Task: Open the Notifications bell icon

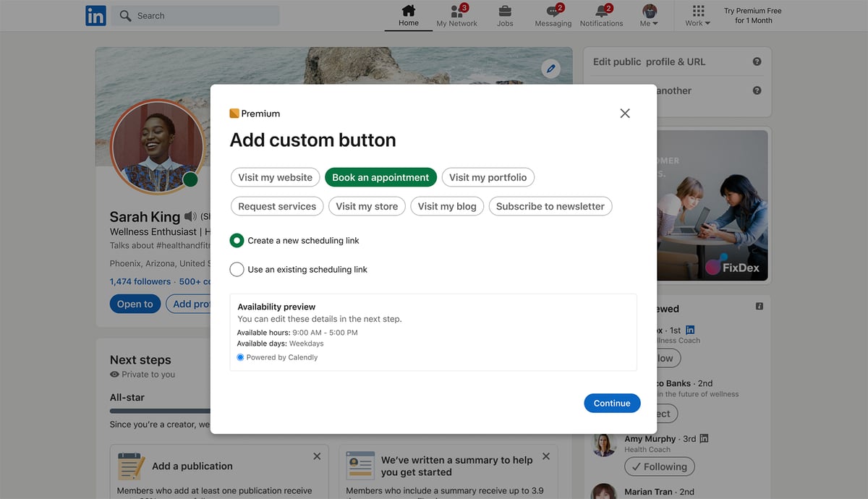Action: pos(602,15)
